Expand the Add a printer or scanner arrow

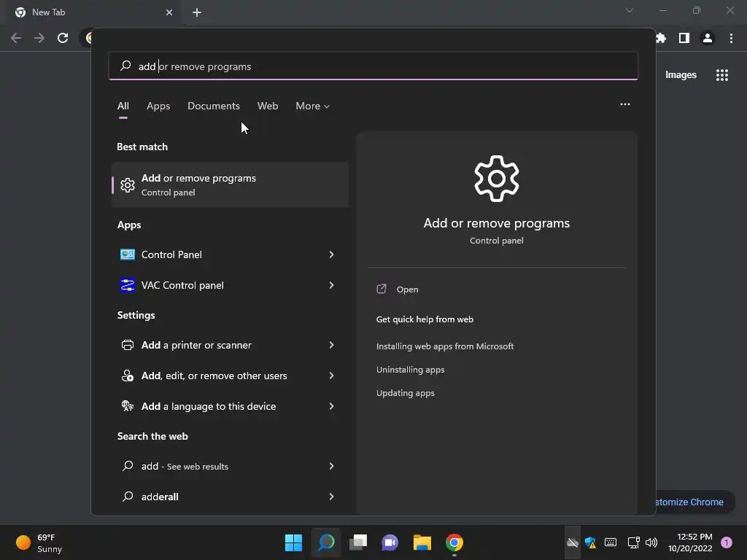click(x=331, y=345)
